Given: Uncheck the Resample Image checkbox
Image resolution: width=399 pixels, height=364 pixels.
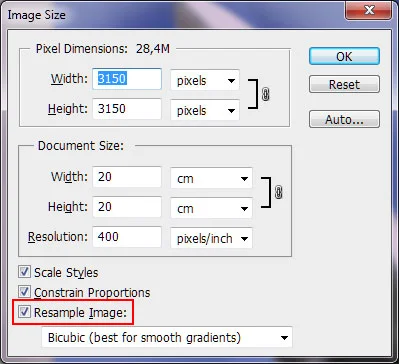Looking at the screenshot, I should (x=24, y=312).
